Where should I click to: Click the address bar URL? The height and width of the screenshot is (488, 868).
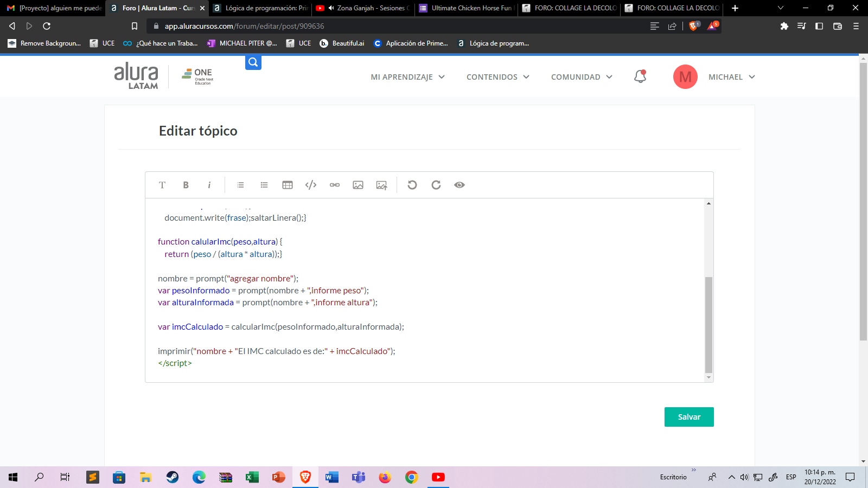(245, 26)
